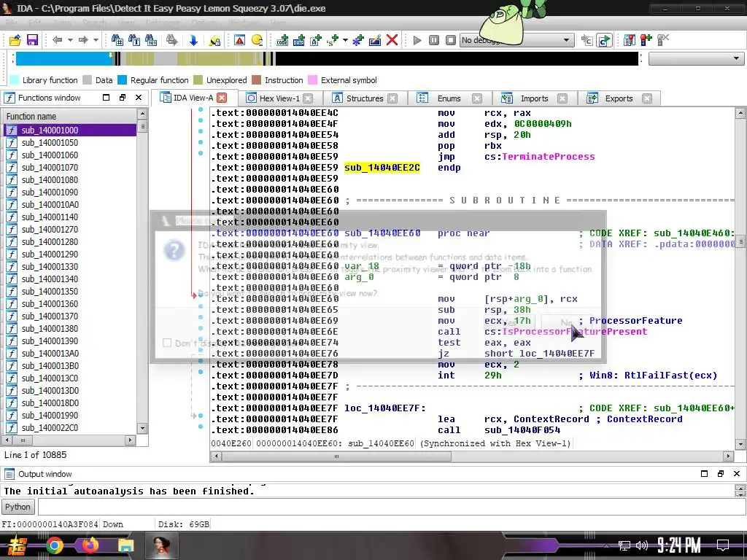Viewport: 747px width, 560px height.
Task: Open Google Chrome from the taskbar
Action: click(x=54, y=545)
